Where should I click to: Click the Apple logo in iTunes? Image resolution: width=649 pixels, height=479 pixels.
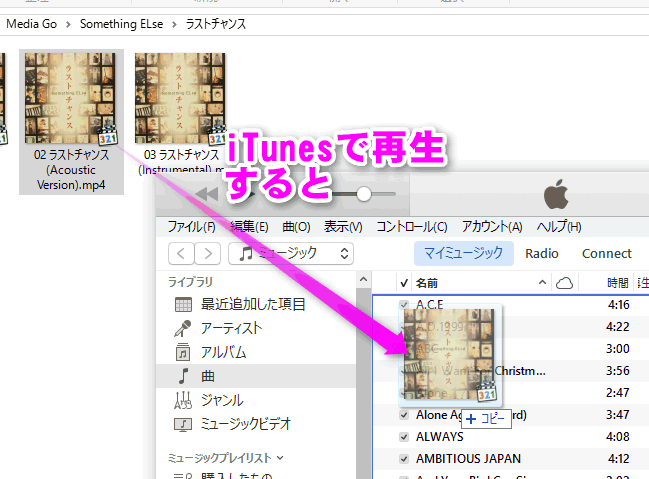pos(556,193)
